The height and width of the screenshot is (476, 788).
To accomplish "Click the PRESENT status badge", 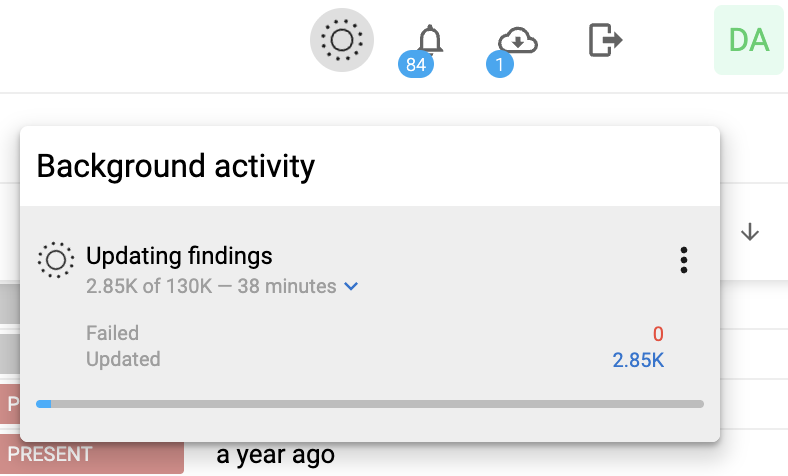I will (x=92, y=454).
